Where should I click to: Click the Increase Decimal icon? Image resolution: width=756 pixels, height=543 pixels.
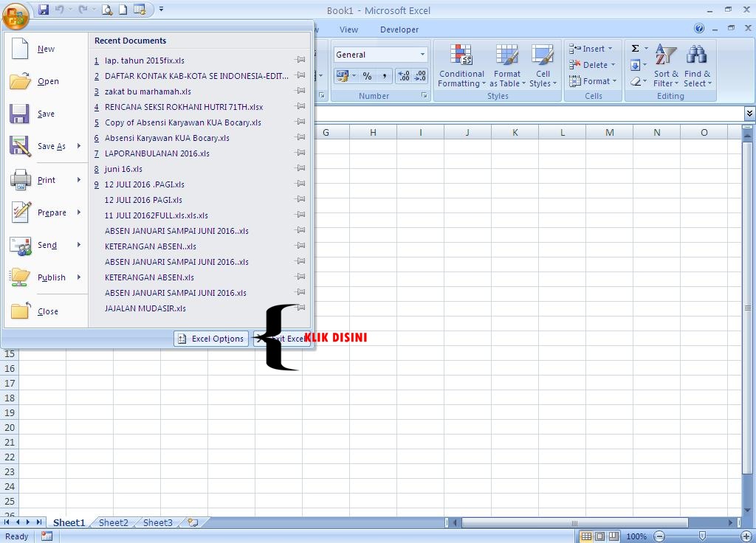coord(404,76)
